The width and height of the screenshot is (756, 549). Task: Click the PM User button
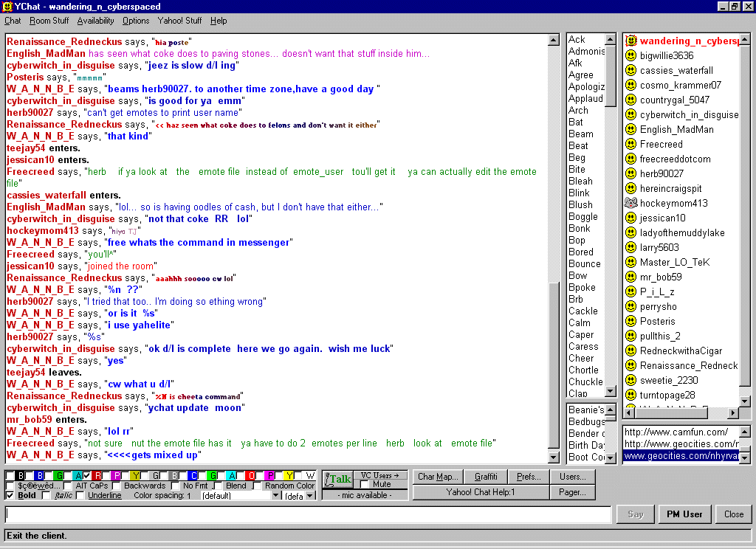684,514
